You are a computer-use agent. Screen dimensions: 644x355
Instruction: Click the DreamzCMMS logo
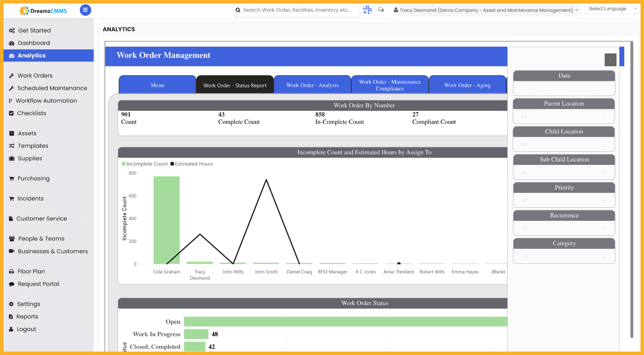(43, 11)
